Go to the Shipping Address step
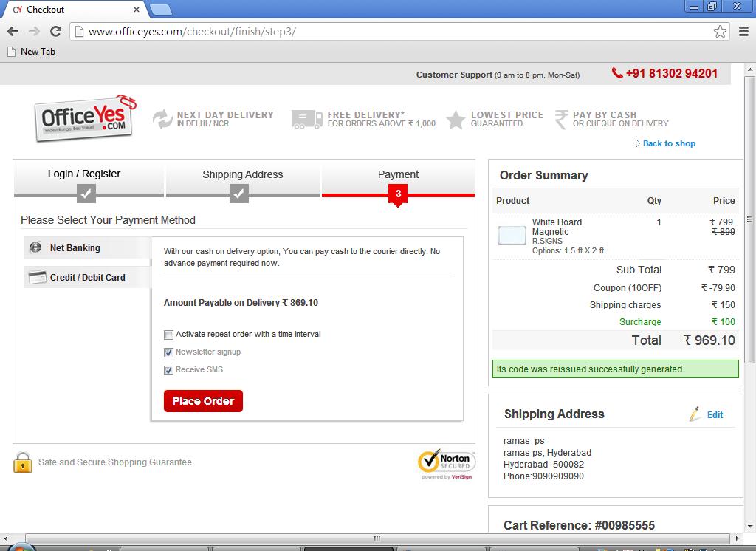Screen dimensions: 756x551 click(x=242, y=175)
